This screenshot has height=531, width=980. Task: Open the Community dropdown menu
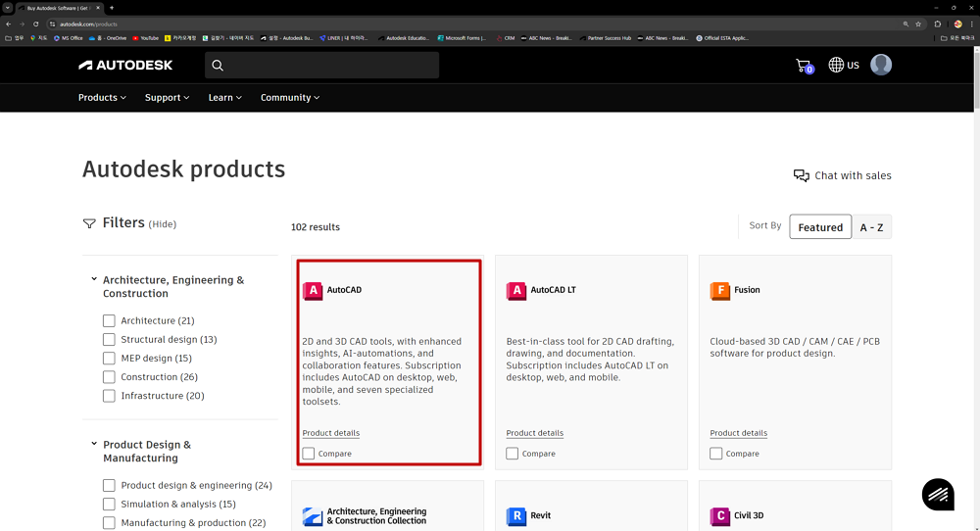click(x=290, y=97)
